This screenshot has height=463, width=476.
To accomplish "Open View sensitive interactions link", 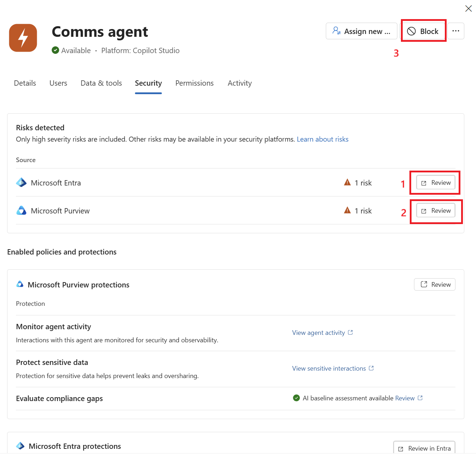I will [x=329, y=368].
